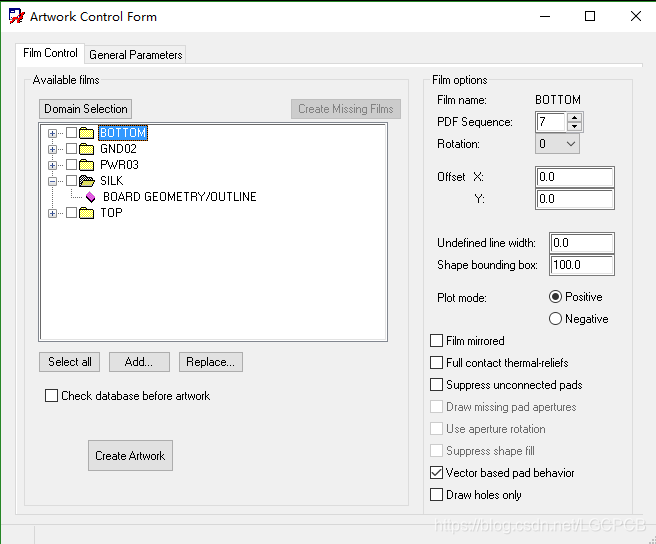Screen dimensions: 656x544
Task: Select Positive plot mode
Action: (555, 297)
